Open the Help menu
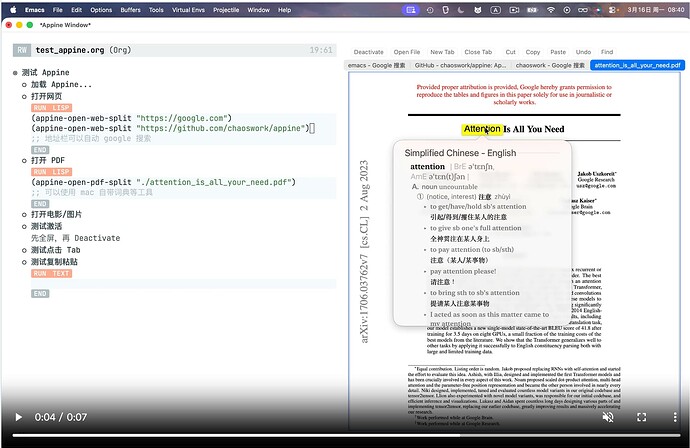Viewport: 690px width, 448px height. (x=284, y=10)
